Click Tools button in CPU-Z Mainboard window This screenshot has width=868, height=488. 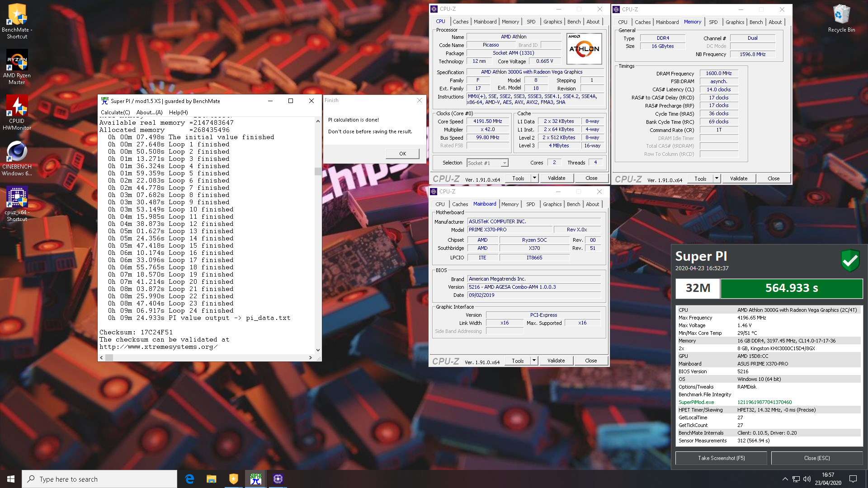click(x=518, y=361)
